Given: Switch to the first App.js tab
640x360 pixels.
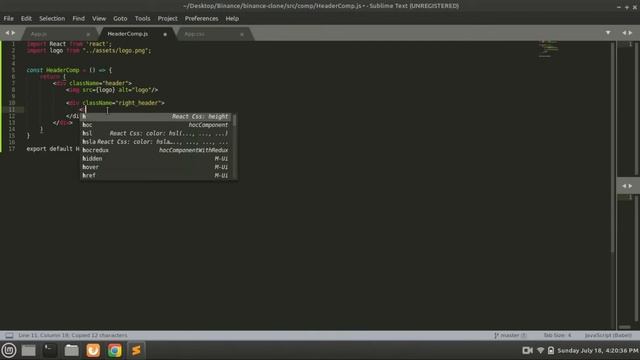Looking at the screenshot, I should (x=39, y=34).
